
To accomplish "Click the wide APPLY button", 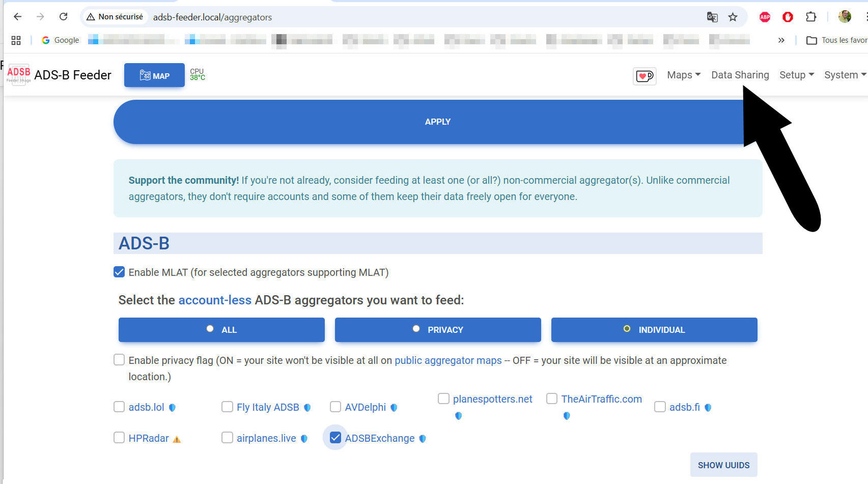I will pyautogui.click(x=438, y=122).
